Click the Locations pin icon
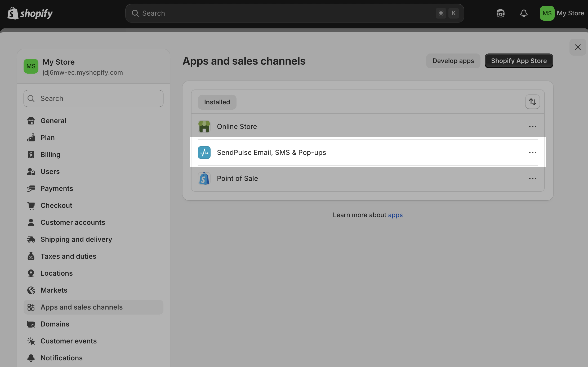The height and width of the screenshot is (367, 588). tap(31, 273)
